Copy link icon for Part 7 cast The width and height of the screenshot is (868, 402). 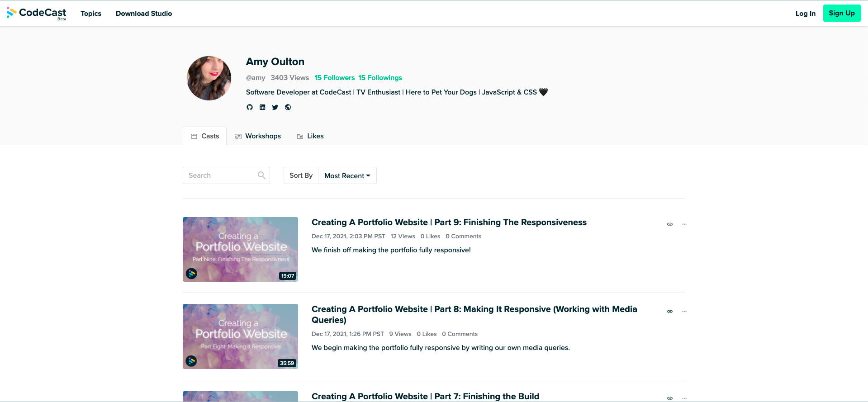click(670, 398)
